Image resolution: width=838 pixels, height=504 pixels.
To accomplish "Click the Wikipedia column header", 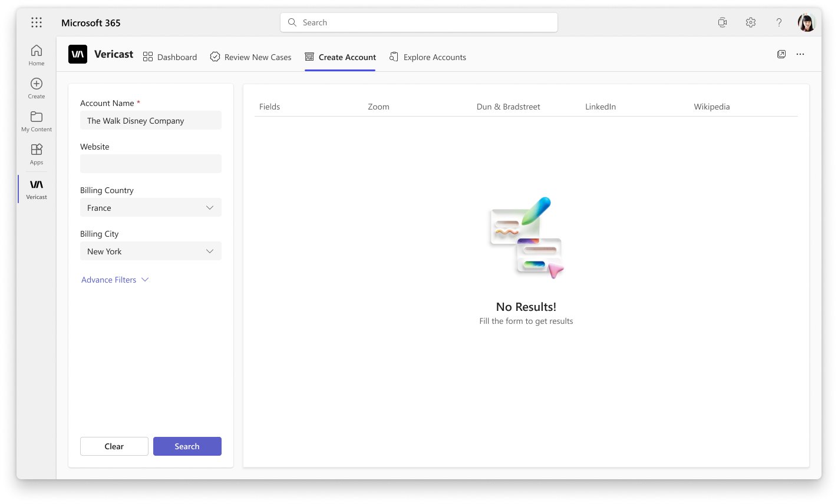I will pyautogui.click(x=712, y=107).
